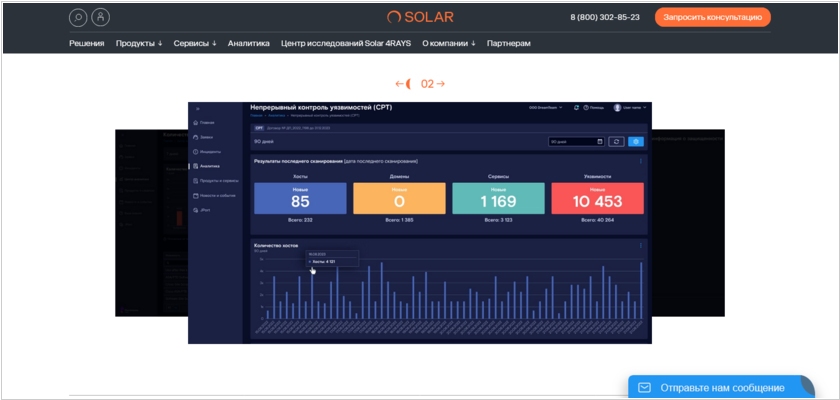Show previous slide with left carousel arrow
This screenshot has height=400, width=840.
399,84
